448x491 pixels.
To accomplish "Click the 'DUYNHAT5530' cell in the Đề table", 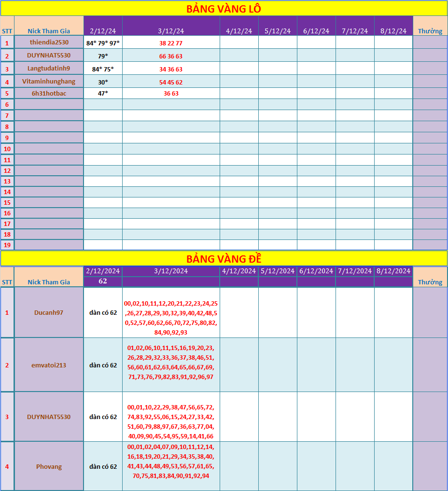I will 49,417.
